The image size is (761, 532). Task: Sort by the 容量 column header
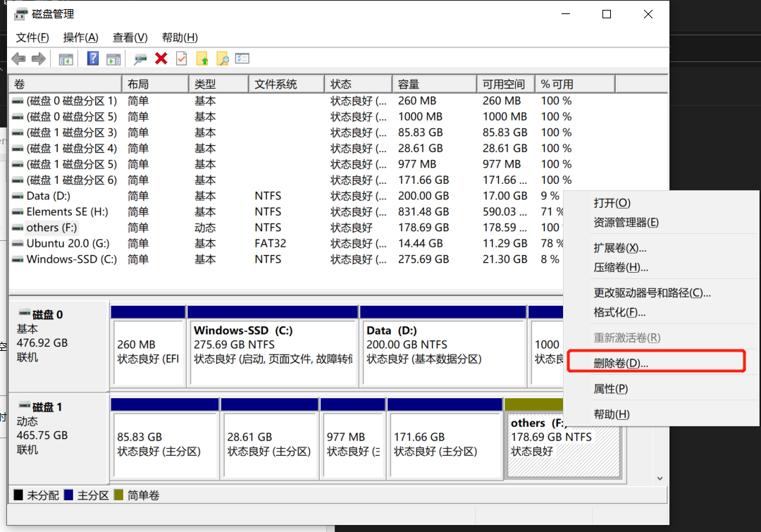click(434, 84)
